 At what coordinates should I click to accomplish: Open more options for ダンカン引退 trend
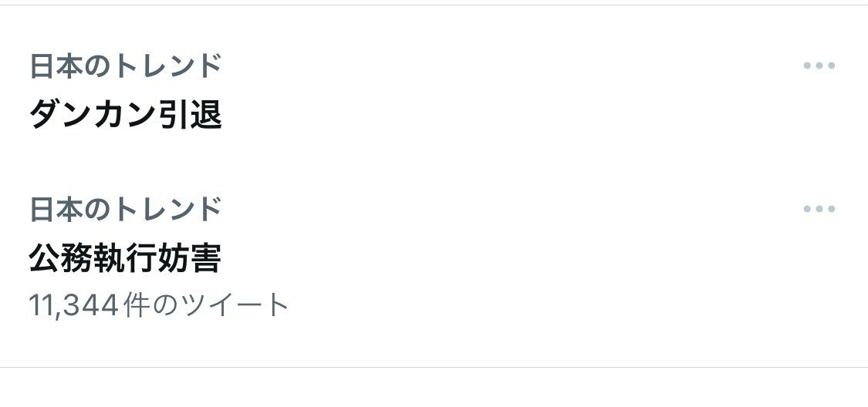[x=819, y=66]
